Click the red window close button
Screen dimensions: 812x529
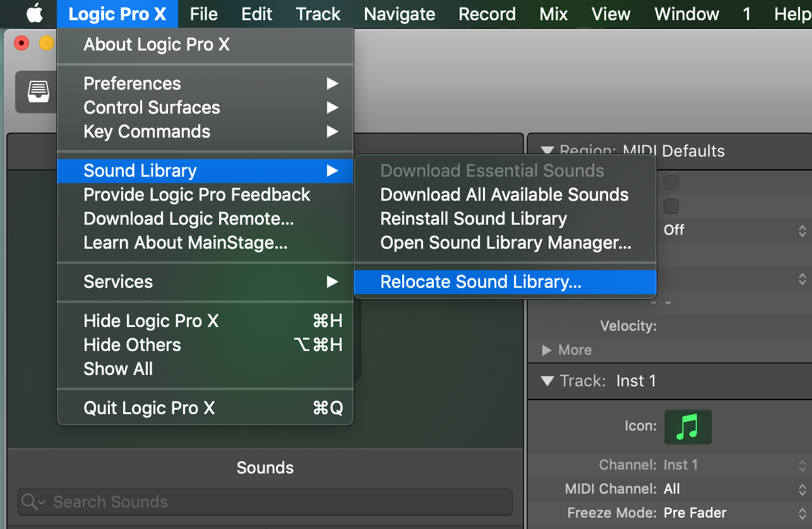click(x=21, y=44)
